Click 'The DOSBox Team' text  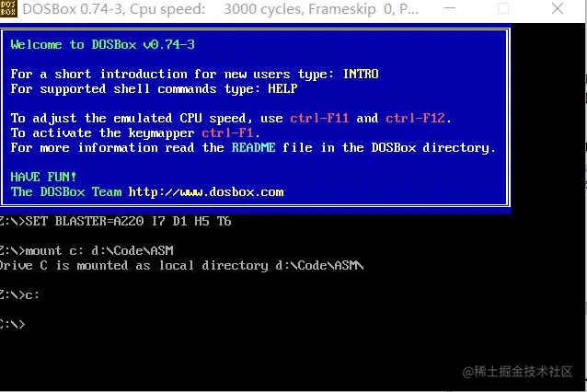pyautogui.click(x=66, y=191)
